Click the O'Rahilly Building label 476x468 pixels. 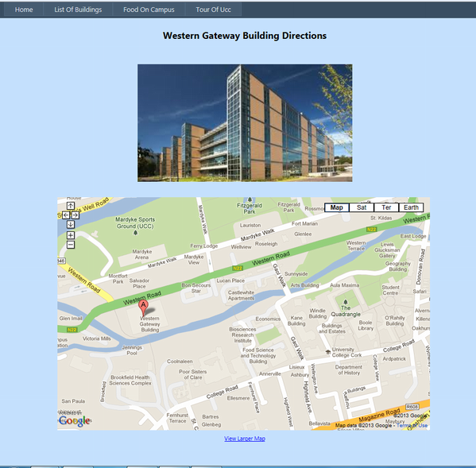(395, 320)
